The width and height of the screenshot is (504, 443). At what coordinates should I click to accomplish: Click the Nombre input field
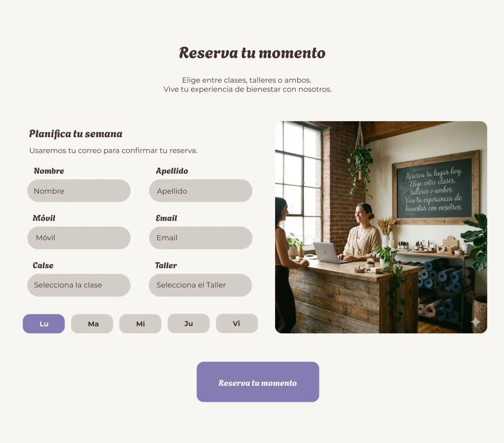coord(79,190)
